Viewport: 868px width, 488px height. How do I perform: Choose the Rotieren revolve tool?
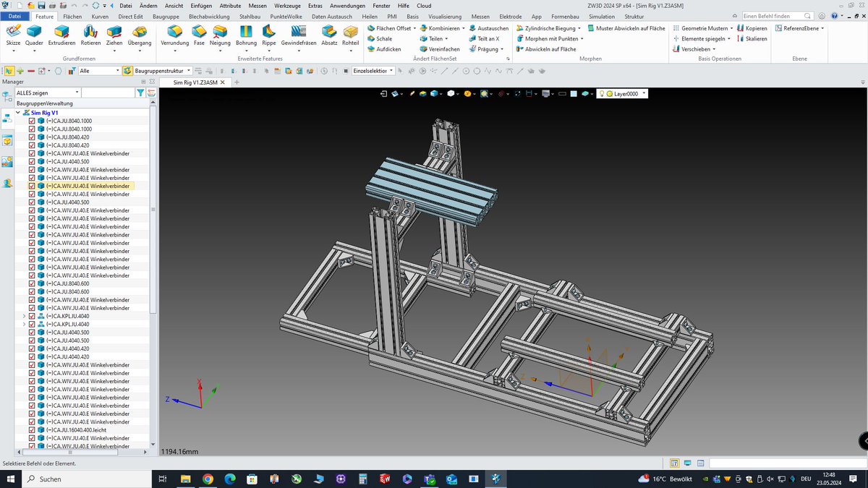coord(90,35)
